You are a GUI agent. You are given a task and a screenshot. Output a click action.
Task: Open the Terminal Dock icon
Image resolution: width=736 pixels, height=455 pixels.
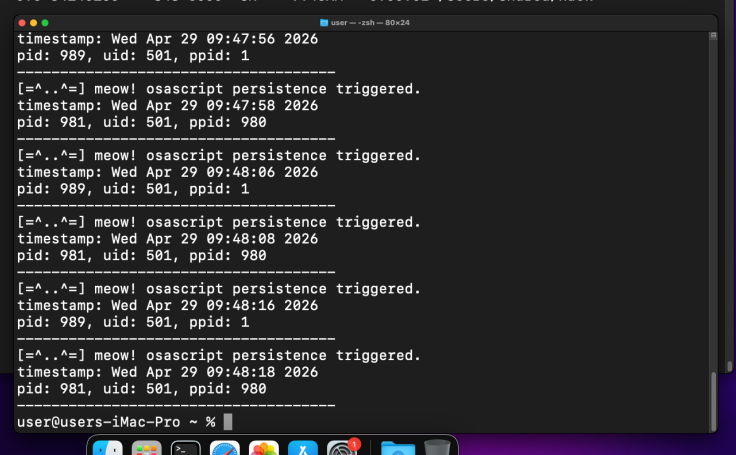[x=185, y=448]
